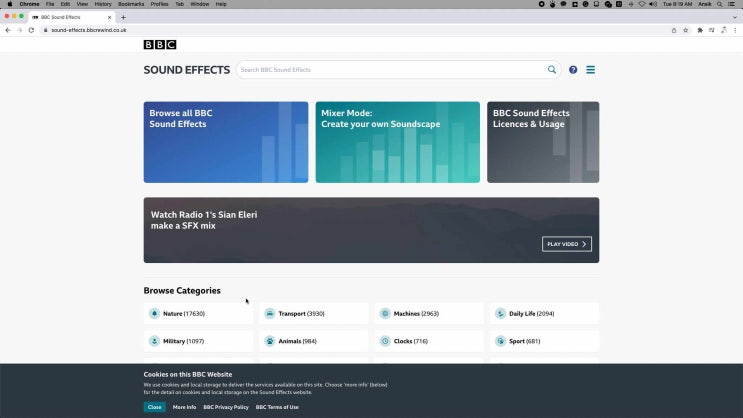
Task: Click the search magnifier icon
Action: pyautogui.click(x=552, y=70)
